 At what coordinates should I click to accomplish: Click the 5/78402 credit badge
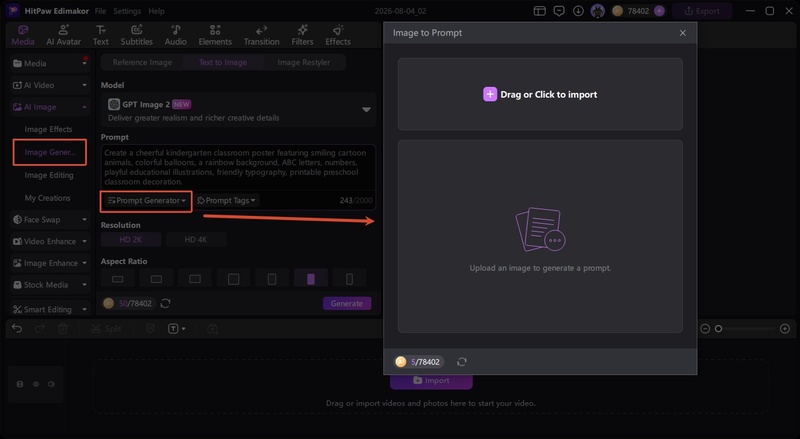(x=418, y=362)
